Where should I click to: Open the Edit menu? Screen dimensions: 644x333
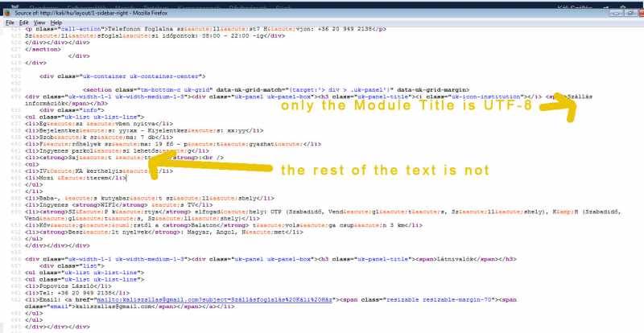click(x=23, y=23)
